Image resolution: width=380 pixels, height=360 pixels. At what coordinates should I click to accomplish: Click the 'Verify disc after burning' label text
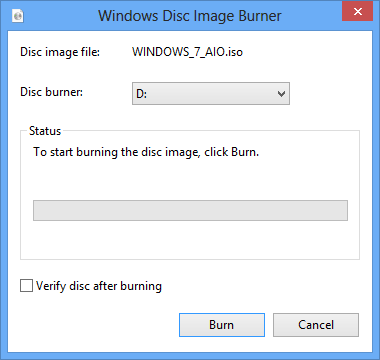coord(99,286)
